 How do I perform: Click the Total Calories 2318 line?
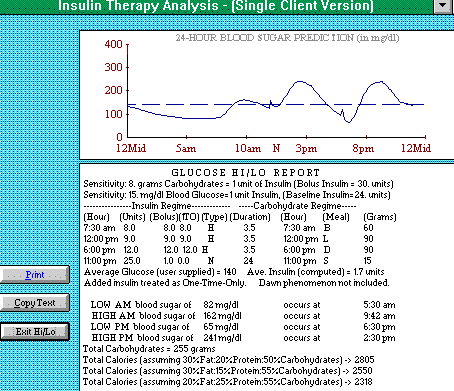[228, 382]
